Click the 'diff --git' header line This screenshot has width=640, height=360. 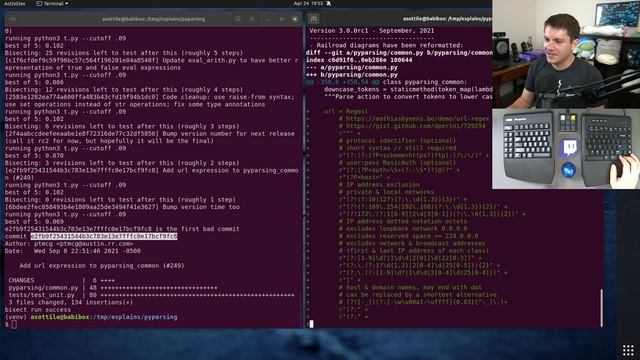tap(399, 53)
